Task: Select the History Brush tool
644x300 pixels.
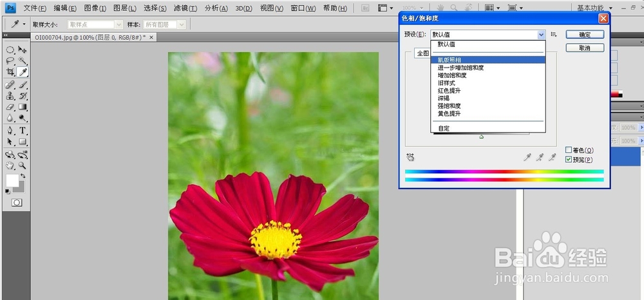Action: point(23,96)
